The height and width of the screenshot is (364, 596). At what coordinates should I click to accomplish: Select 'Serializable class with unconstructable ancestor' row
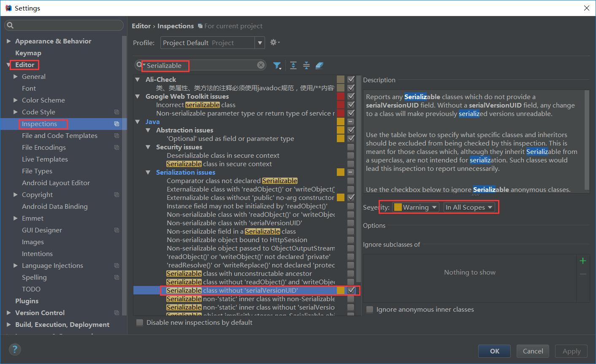tap(239, 273)
